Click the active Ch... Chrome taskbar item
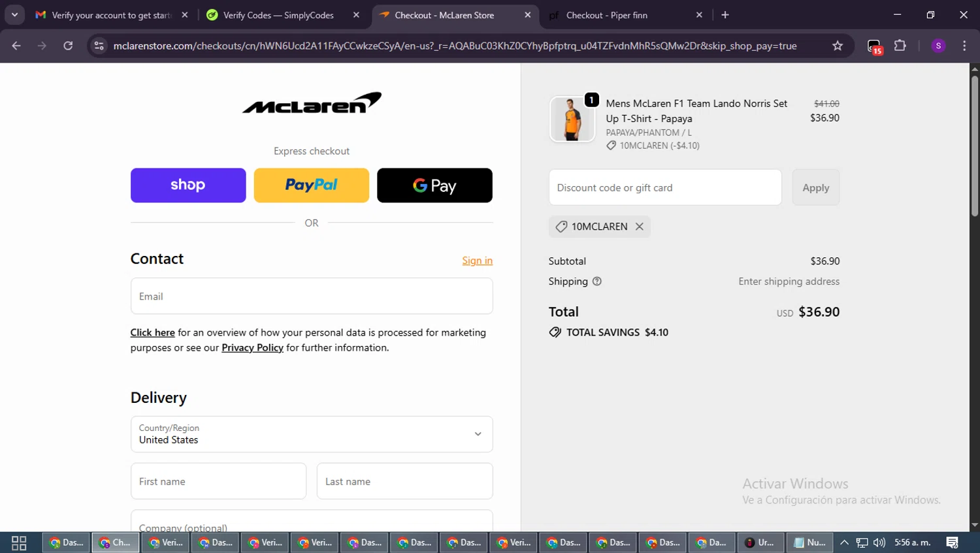Image resolution: width=980 pixels, height=553 pixels. pyautogui.click(x=116, y=543)
